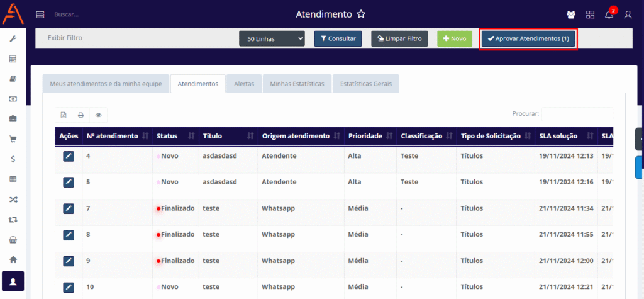644x299 pixels.
Task: Expand the Exibir Filtro panel
Action: (65, 38)
